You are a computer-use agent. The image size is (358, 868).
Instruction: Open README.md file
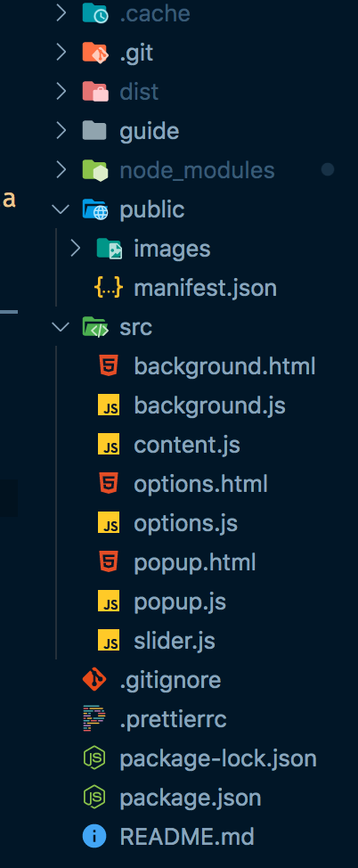coord(186,838)
